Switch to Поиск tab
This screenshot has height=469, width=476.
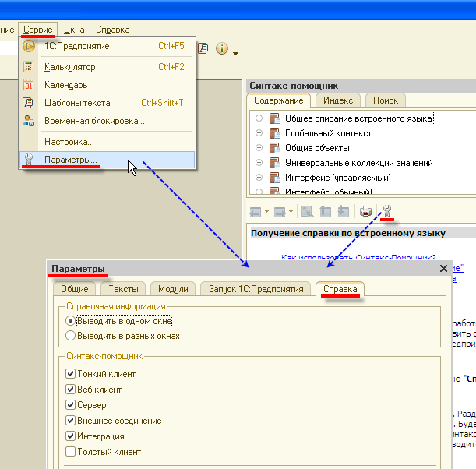pyautogui.click(x=385, y=100)
